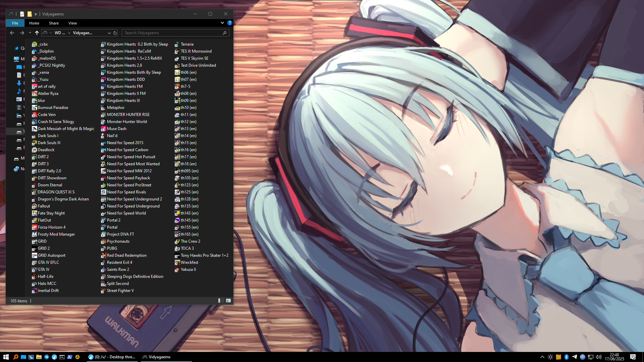This screenshot has width=644, height=362.
Task: Show hidden tray icons with the chevron
Action: coord(542,357)
